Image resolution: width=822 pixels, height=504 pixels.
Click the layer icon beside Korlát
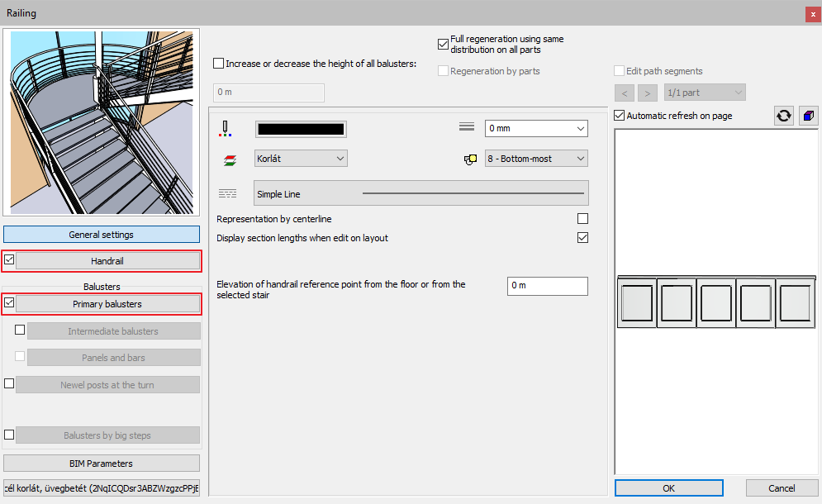point(224,159)
